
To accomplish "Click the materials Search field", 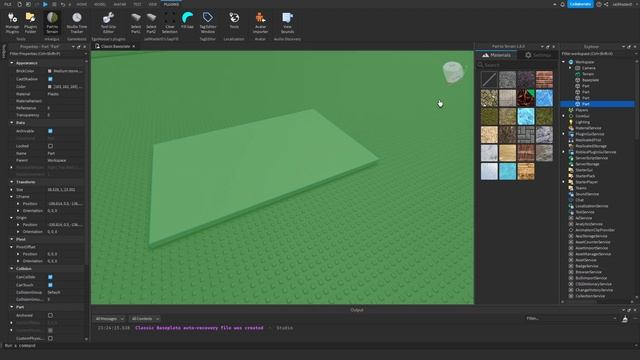I will pos(516,65).
